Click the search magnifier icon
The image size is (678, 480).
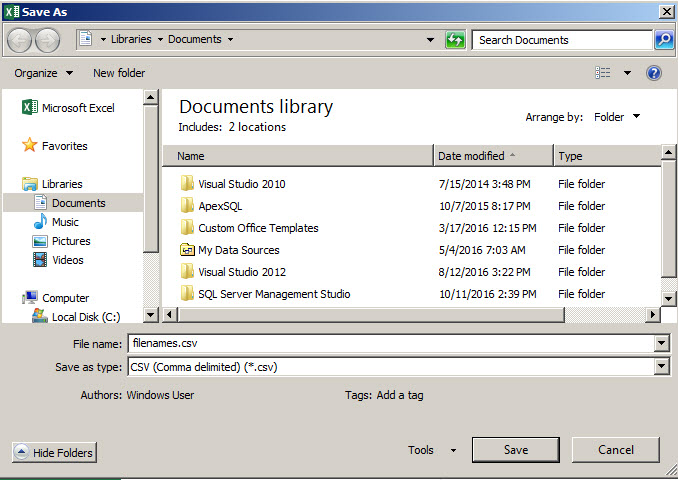point(664,40)
